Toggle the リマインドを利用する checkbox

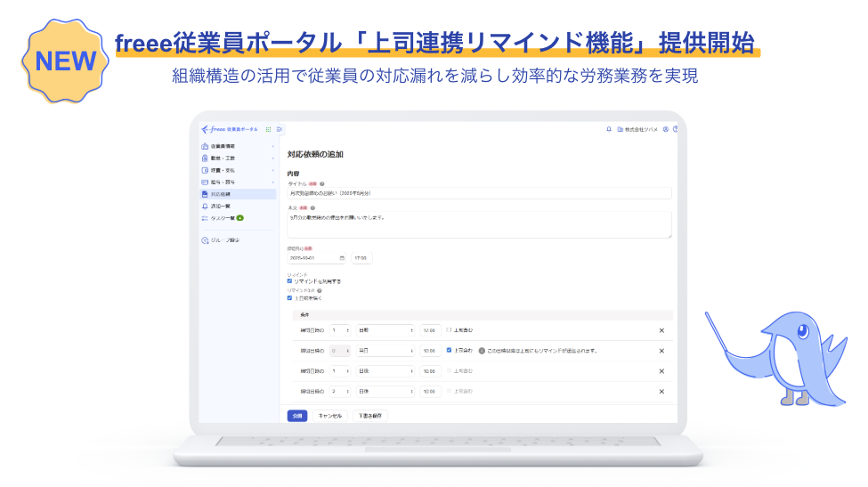coord(290,281)
